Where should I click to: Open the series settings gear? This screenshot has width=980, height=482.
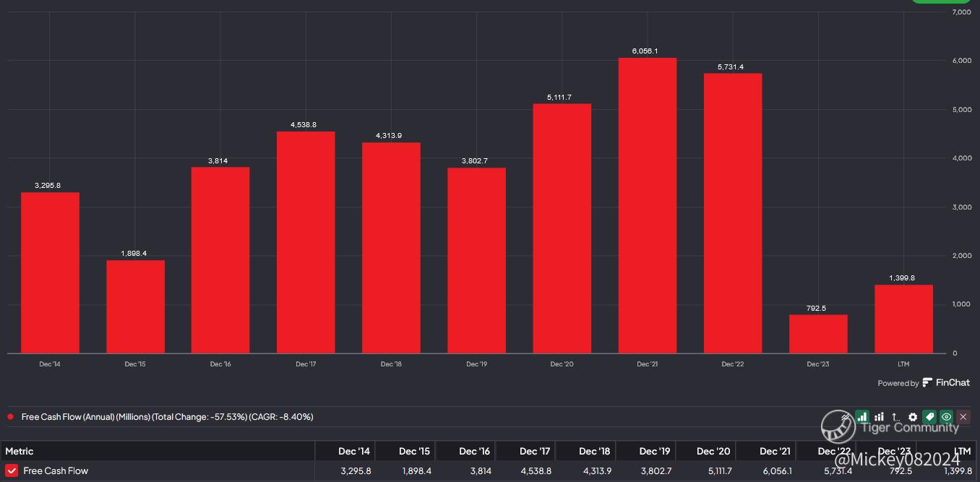point(913,417)
